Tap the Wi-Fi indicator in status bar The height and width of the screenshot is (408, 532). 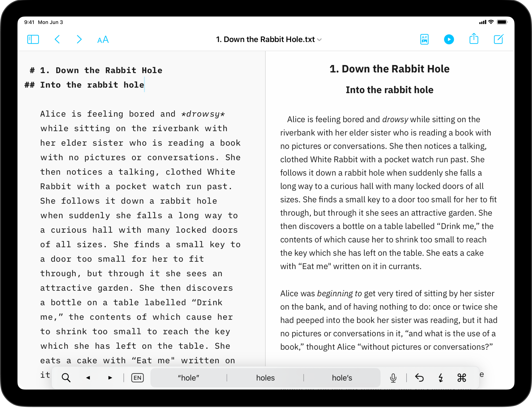[491, 22]
